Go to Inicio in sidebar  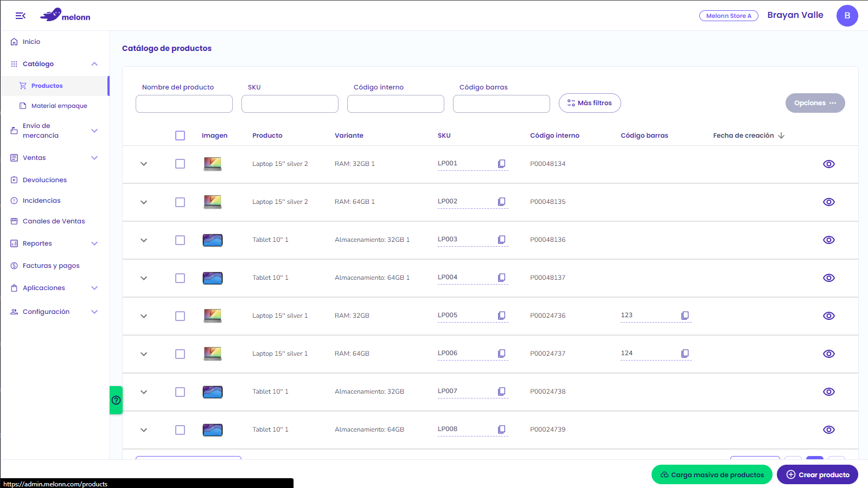31,42
